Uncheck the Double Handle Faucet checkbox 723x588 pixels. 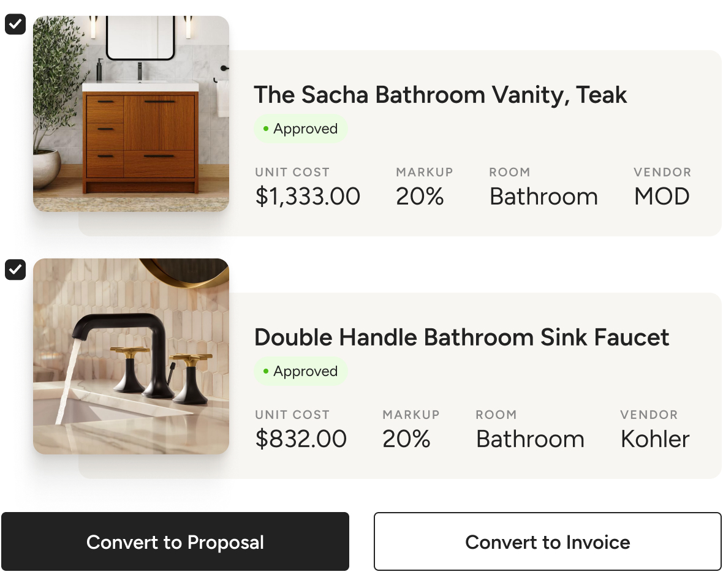(15, 269)
